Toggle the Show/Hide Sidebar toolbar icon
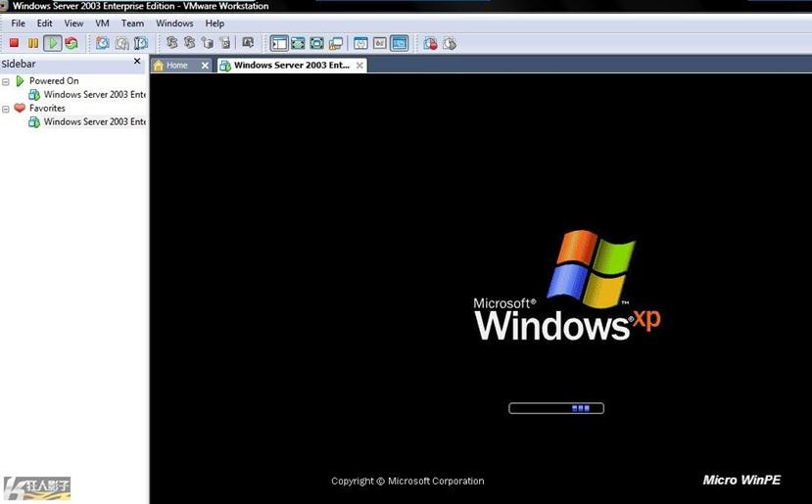 [279, 43]
